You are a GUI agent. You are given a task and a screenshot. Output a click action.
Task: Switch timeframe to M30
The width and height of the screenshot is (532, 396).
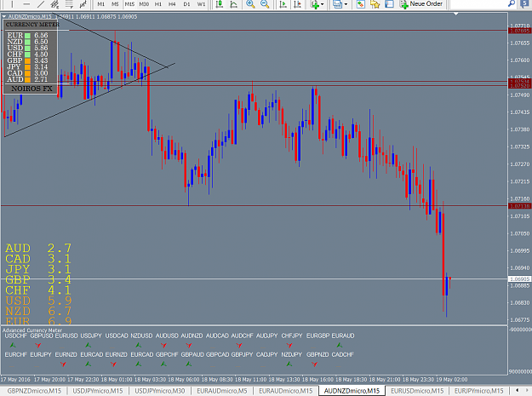(144, 4)
